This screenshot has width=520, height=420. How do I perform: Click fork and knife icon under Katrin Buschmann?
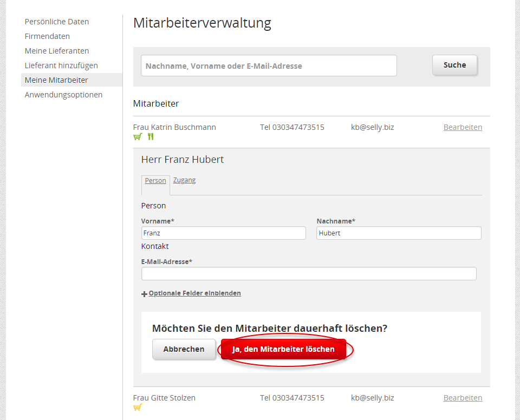[x=151, y=137]
